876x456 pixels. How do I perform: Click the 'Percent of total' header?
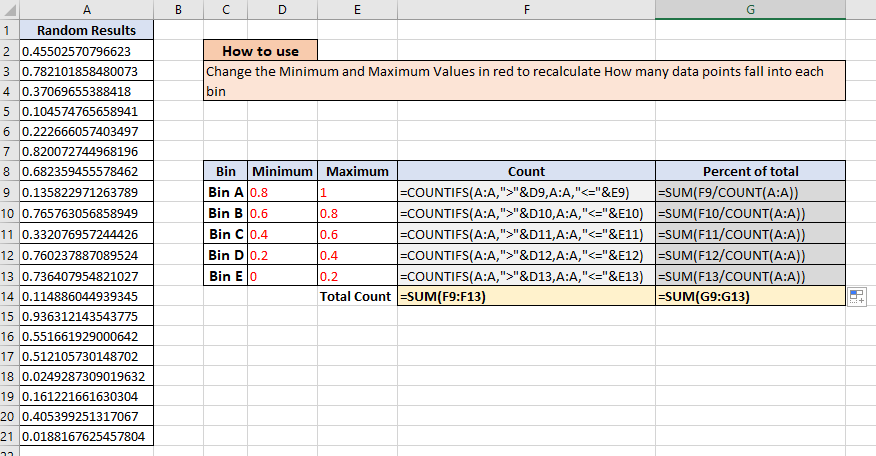pos(750,171)
